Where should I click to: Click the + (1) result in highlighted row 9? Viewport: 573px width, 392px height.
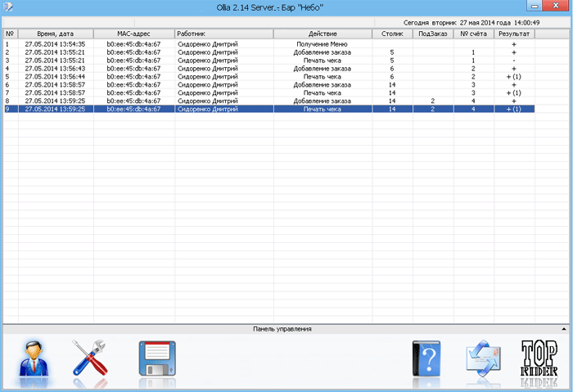click(x=514, y=109)
